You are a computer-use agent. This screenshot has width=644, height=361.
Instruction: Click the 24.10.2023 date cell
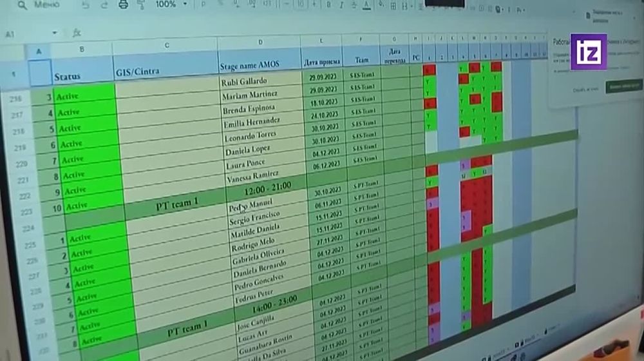[325, 115]
